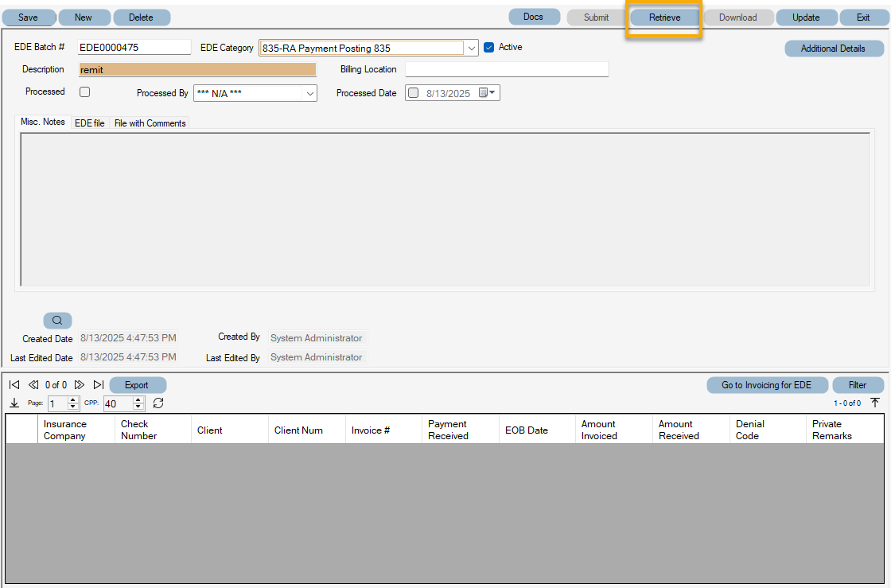The image size is (891, 588).
Task: Increase CPP value using the stepper
Action: 139,400
